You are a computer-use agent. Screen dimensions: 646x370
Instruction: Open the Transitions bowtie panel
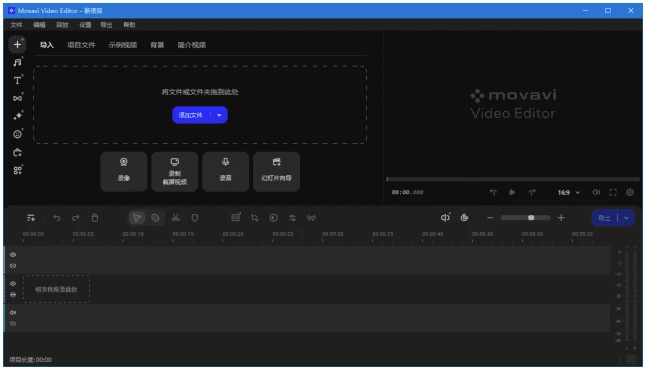click(17, 98)
